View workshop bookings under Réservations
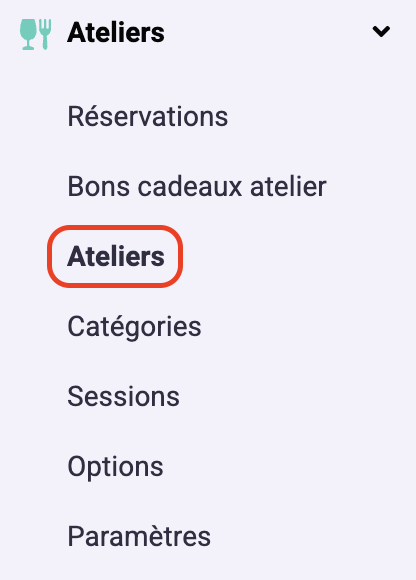416x580 pixels. tap(148, 117)
